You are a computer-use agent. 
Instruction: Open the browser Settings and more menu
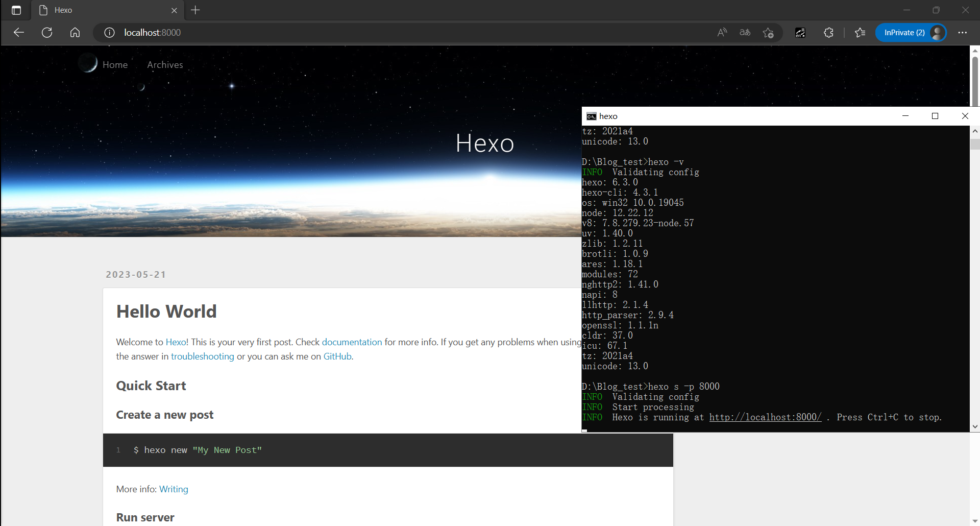(x=963, y=33)
